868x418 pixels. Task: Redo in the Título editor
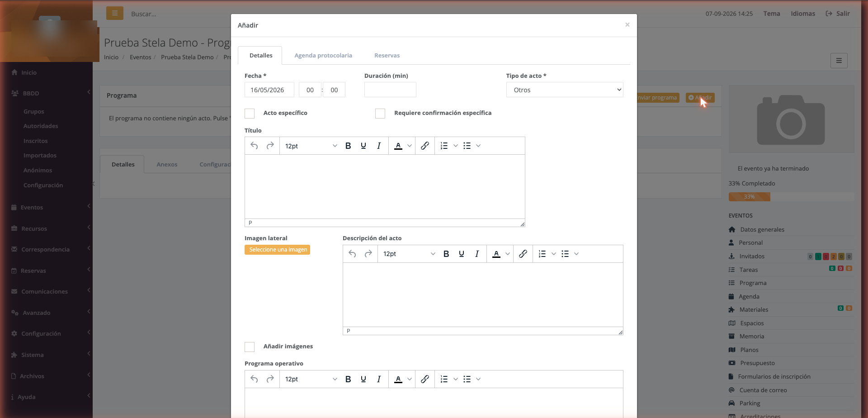click(270, 146)
